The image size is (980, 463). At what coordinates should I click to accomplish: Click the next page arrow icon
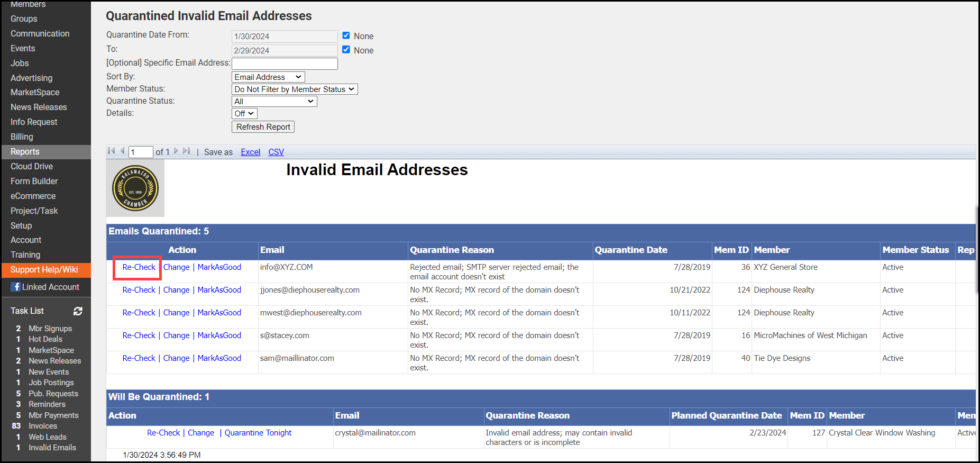(x=176, y=151)
